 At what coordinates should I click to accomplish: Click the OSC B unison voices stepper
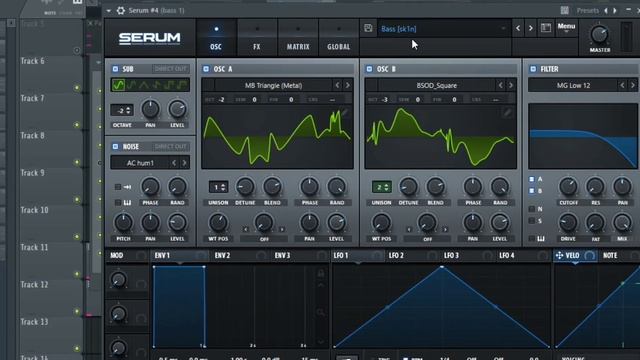[381, 187]
